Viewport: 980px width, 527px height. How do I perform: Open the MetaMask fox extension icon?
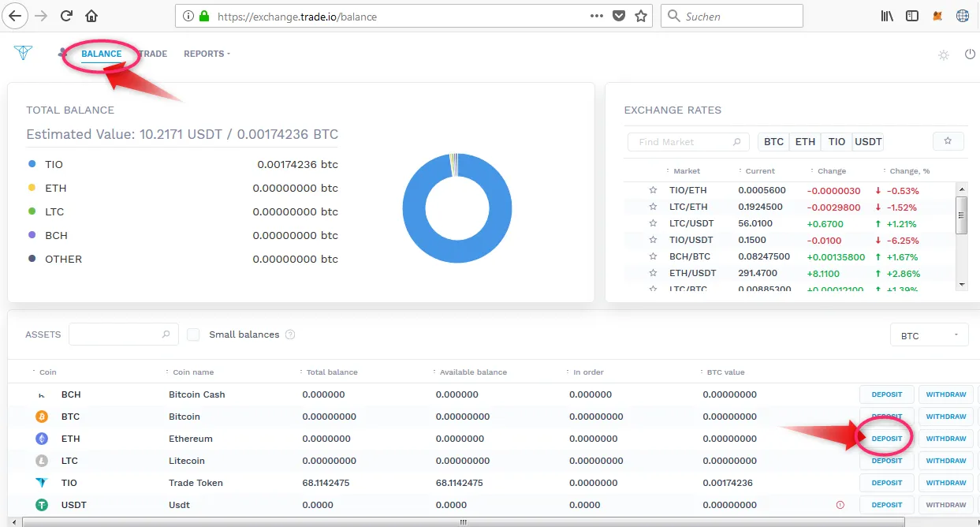click(937, 16)
